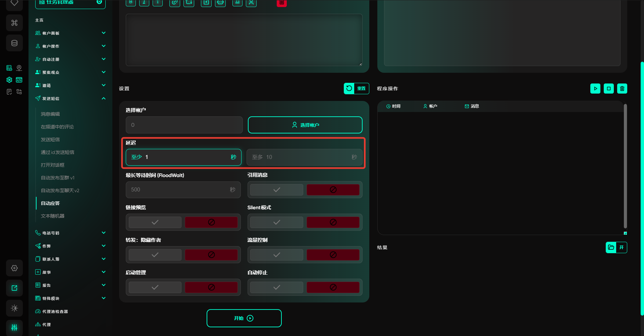The image size is (644, 336).
Task: Enable 链接预览 with the checkmark option
Action: coord(155,222)
